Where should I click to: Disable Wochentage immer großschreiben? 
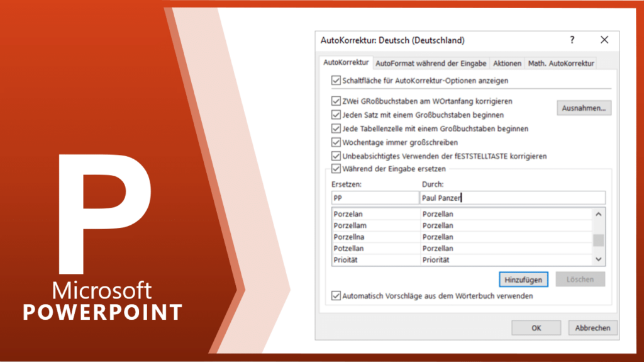point(336,142)
